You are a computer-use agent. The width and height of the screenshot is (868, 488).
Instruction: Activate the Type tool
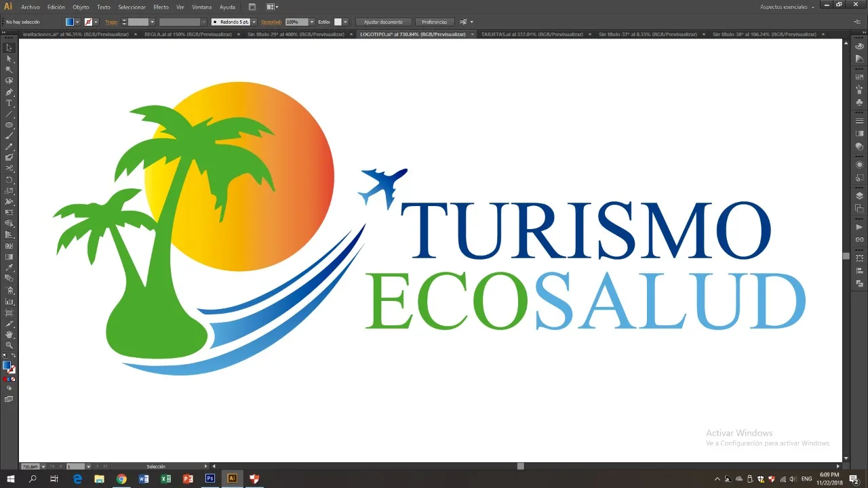coord(9,103)
